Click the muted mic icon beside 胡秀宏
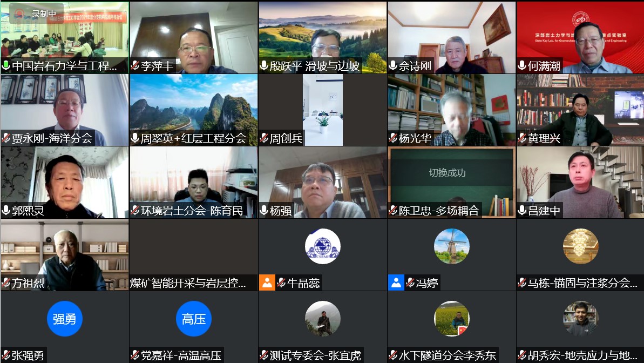644x363 pixels. click(x=523, y=355)
